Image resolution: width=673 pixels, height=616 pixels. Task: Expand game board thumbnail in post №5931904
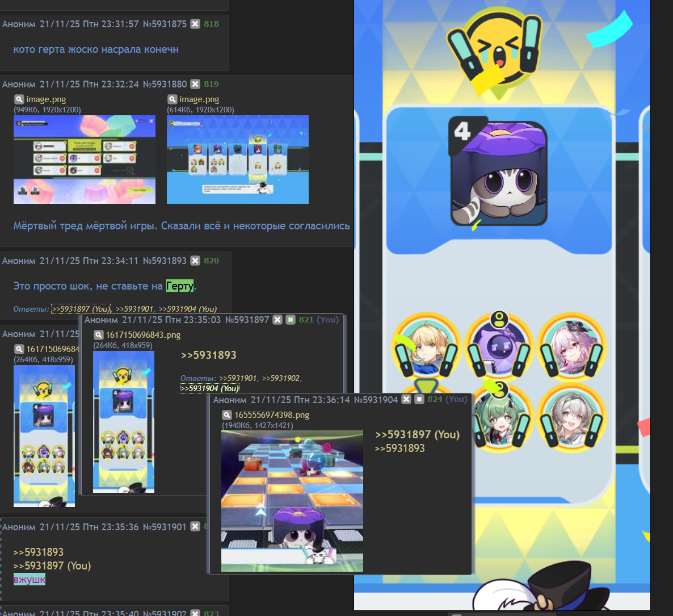[292, 501]
